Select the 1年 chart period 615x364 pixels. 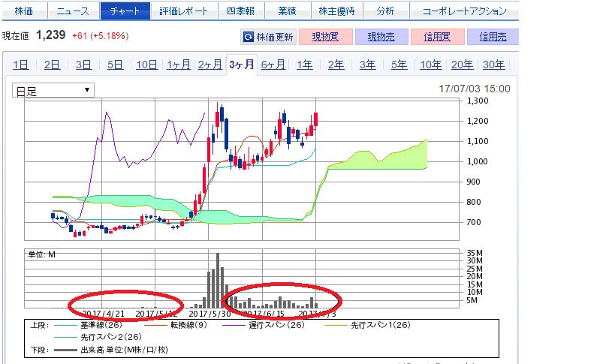[x=305, y=65]
